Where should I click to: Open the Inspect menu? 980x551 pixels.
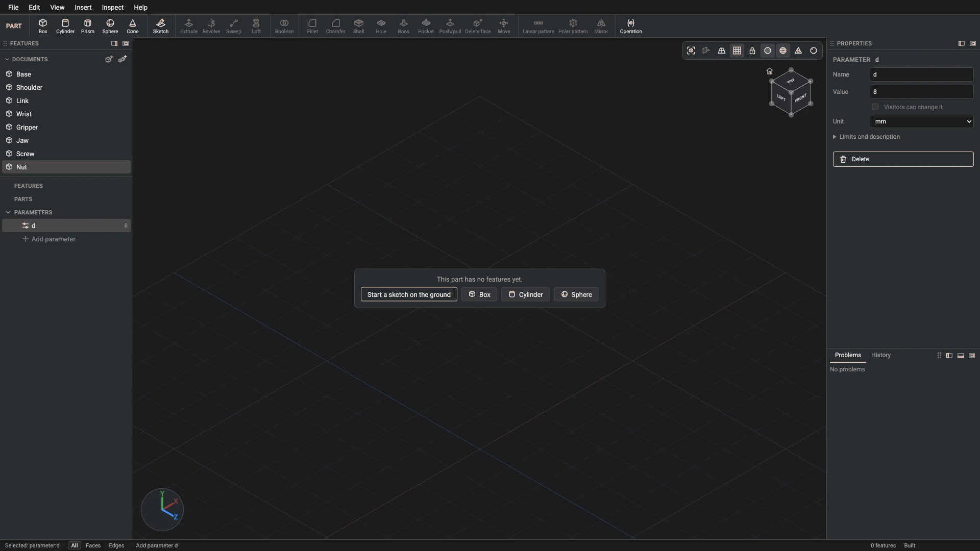(x=113, y=7)
